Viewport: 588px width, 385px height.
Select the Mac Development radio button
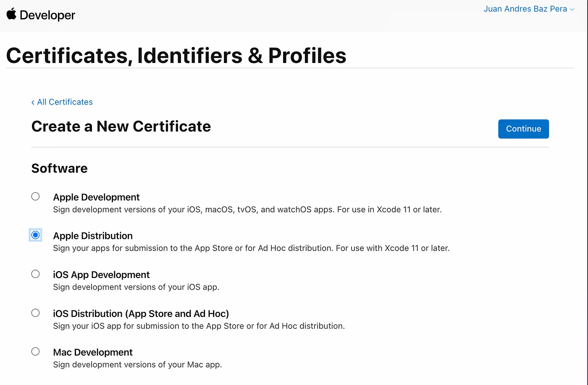tap(36, 351)
